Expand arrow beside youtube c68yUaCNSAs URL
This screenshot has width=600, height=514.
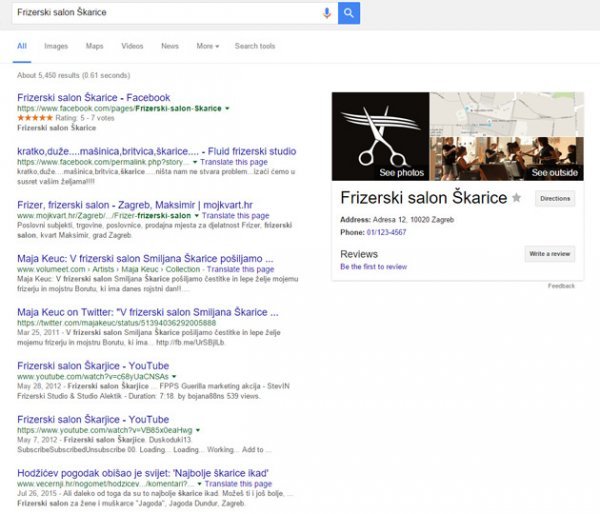[174, 377]
